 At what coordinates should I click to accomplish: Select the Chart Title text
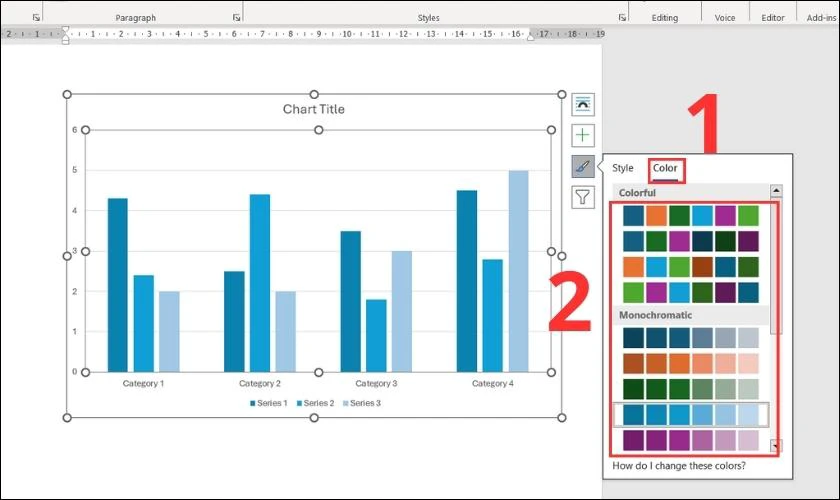coord(313,109)
